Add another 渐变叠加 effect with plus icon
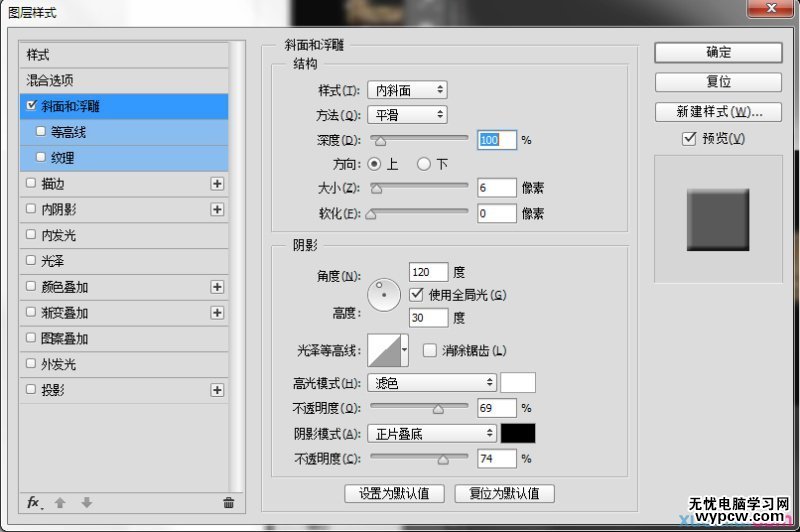This screenshot has width=800, height=532. (217, 313)
